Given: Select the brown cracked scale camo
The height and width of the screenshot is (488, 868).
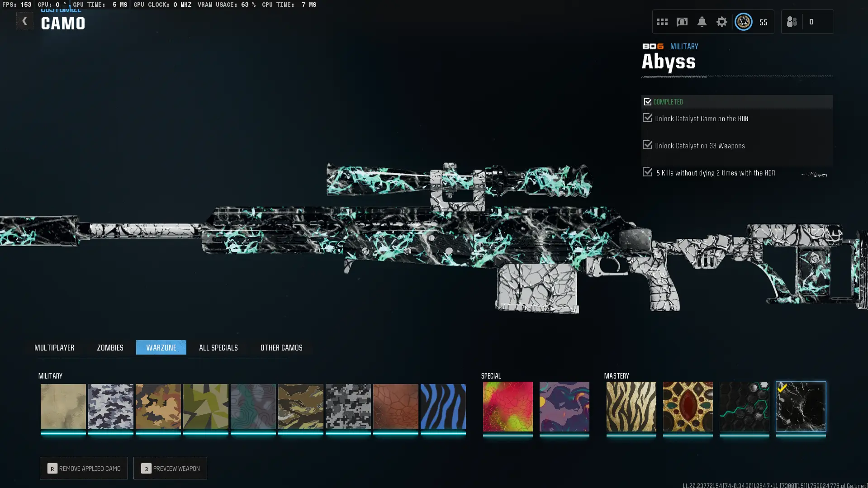Looking at the screenshot, I should pos(396,407).
